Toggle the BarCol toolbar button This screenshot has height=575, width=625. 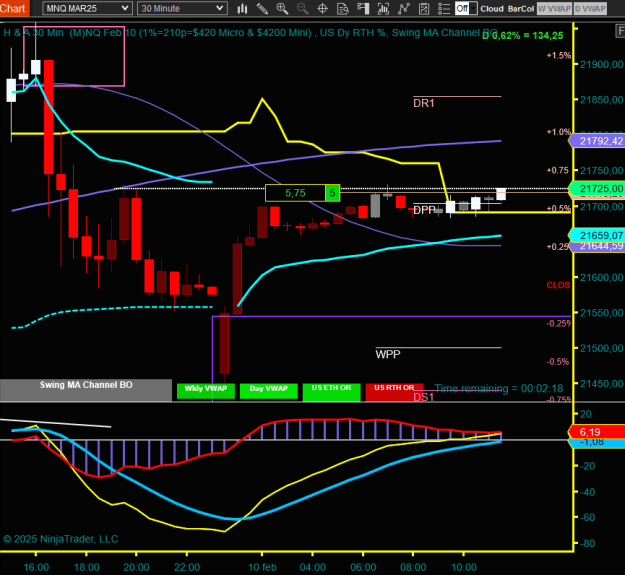(x=521, y=8)
